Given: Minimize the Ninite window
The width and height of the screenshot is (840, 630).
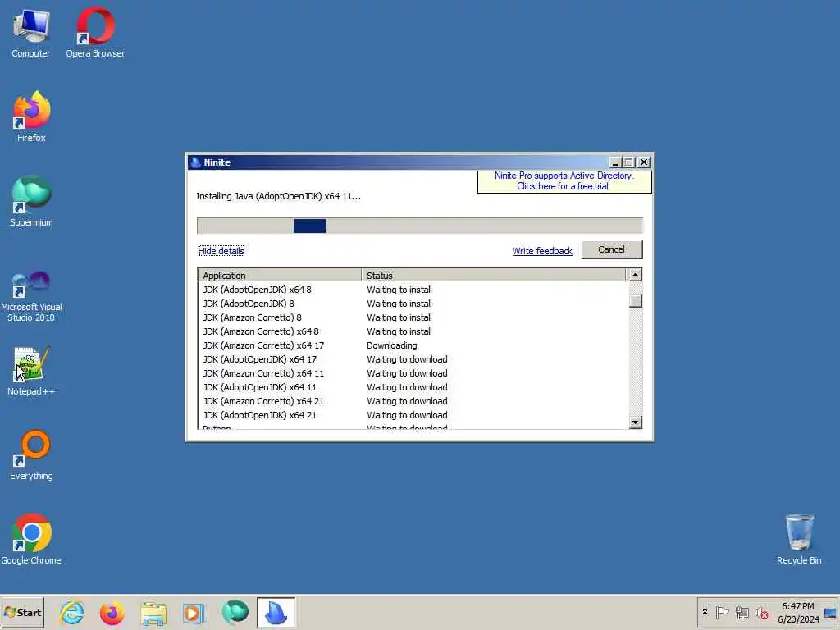Looking at the screenshot, I should coord(615,162).
